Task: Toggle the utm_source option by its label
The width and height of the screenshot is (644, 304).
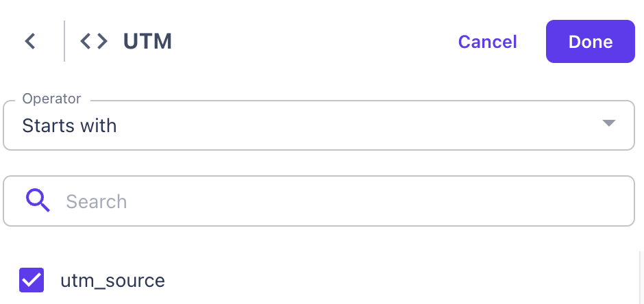Action: tap(112, 280)
